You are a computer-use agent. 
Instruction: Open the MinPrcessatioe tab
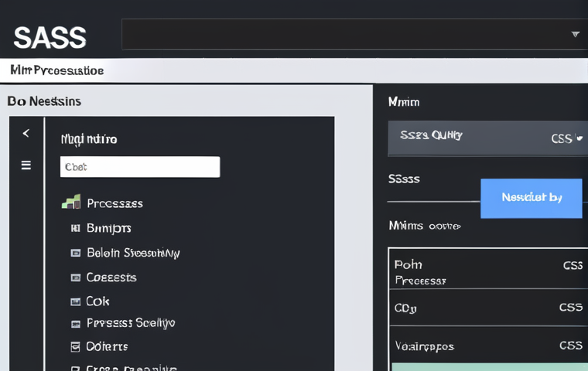coord(57,70)
